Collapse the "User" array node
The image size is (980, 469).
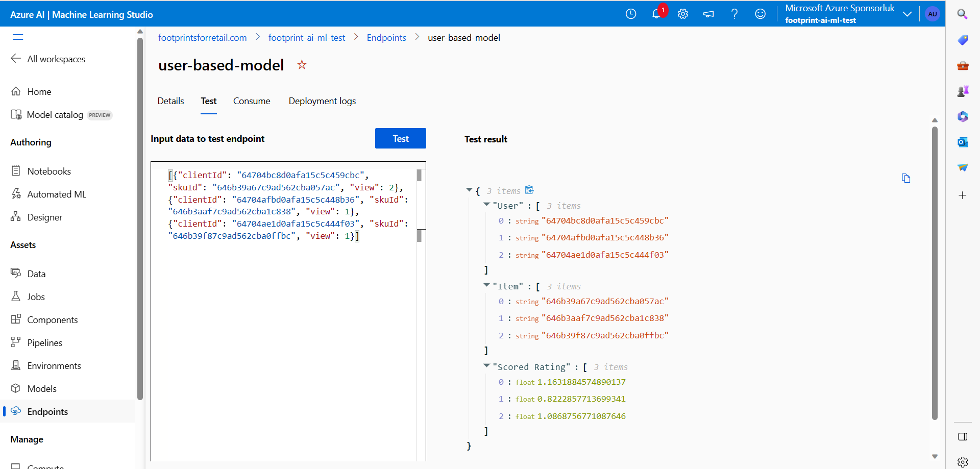coord(486,204)
